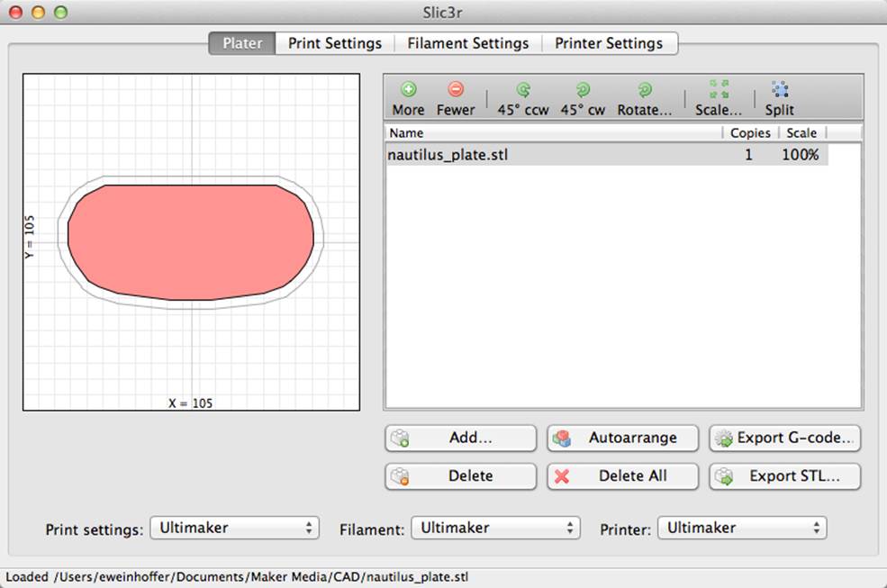Click the Fewer copies icon

[x=456, y=89]
